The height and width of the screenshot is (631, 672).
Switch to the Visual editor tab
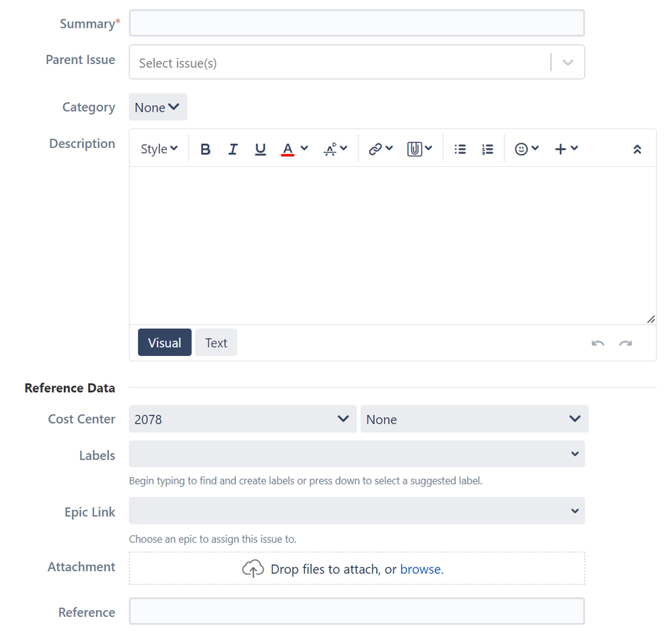[x=165, y=342]
